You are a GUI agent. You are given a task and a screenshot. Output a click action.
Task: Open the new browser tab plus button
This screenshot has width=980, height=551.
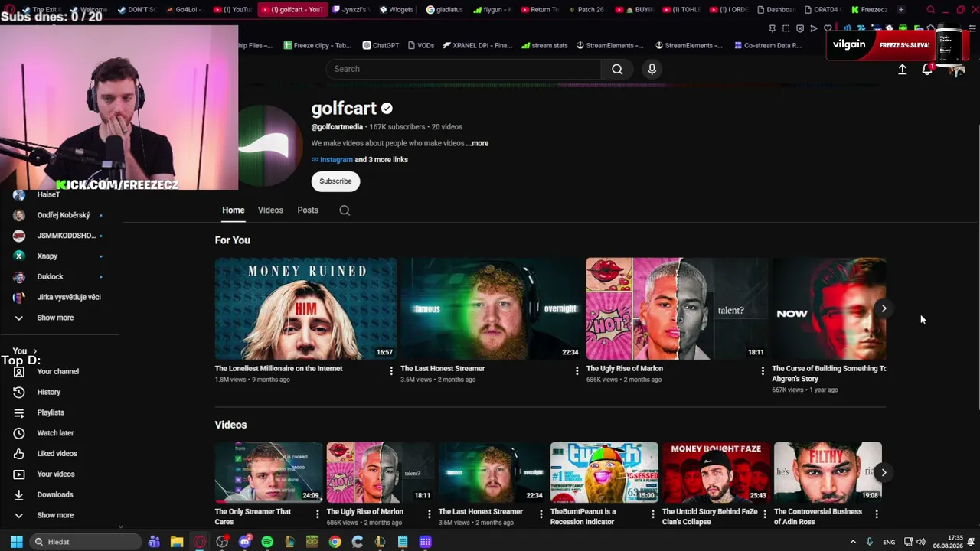[x=901, y=10]
